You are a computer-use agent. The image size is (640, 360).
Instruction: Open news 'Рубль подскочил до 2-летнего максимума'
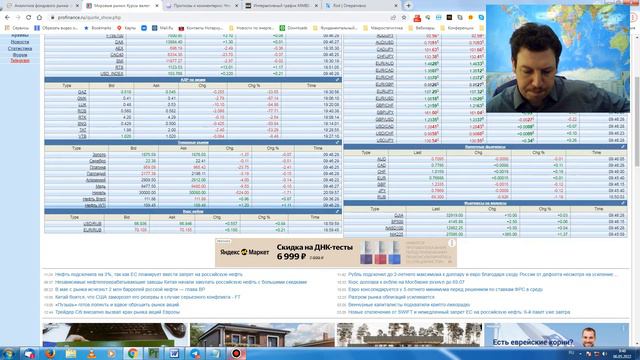click(482, 275)
